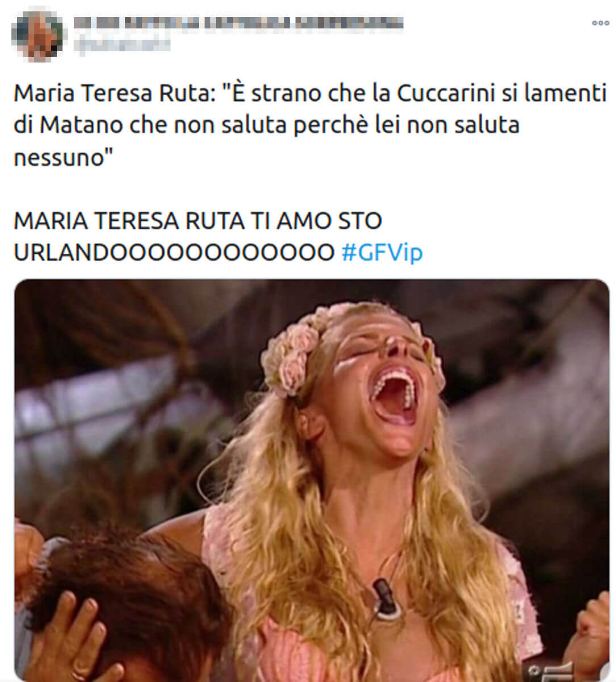
Task: Open the #GFVip hashtag
Action: pyautogui.click(x=382, y=251)
